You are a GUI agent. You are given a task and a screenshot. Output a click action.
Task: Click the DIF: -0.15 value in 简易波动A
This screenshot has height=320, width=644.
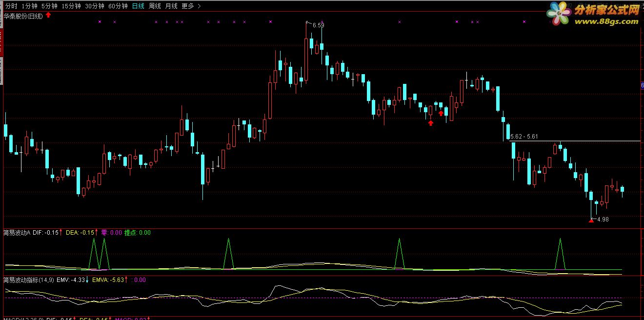[46, 233]
